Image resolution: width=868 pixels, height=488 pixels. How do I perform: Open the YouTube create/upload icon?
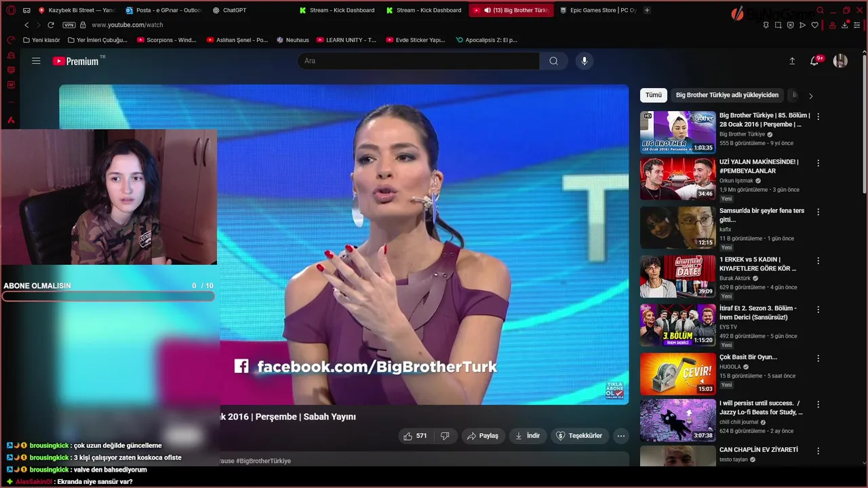click(792, 61)
